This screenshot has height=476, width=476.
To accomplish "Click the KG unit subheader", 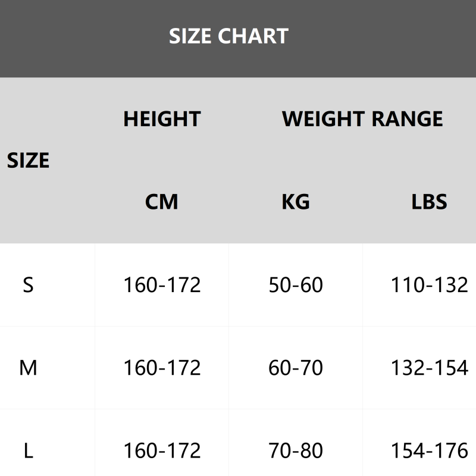I will 296,202.
